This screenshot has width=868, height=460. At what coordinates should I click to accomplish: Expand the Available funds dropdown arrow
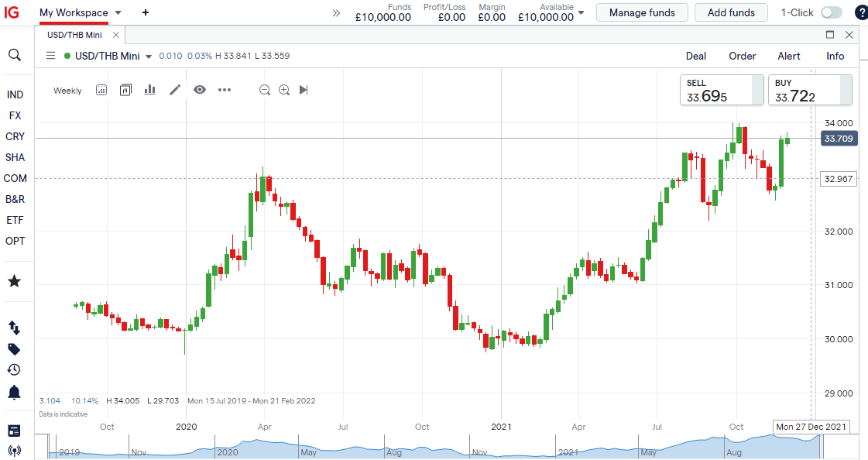coord(581,12)
